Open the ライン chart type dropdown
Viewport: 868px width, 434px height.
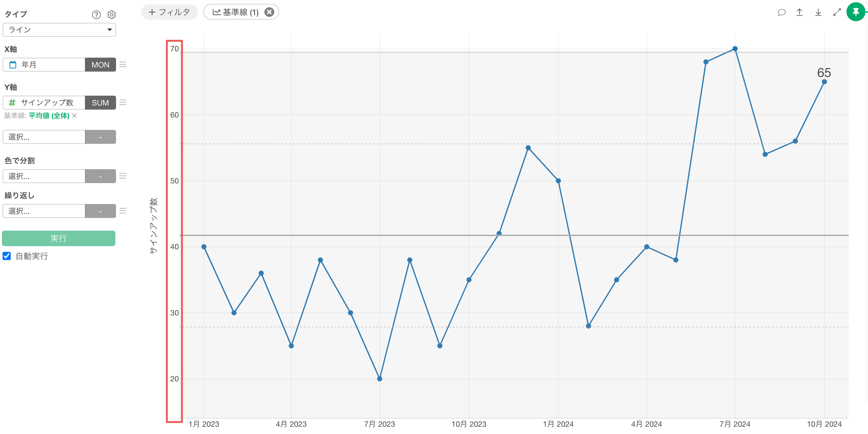tap(59, 30)
